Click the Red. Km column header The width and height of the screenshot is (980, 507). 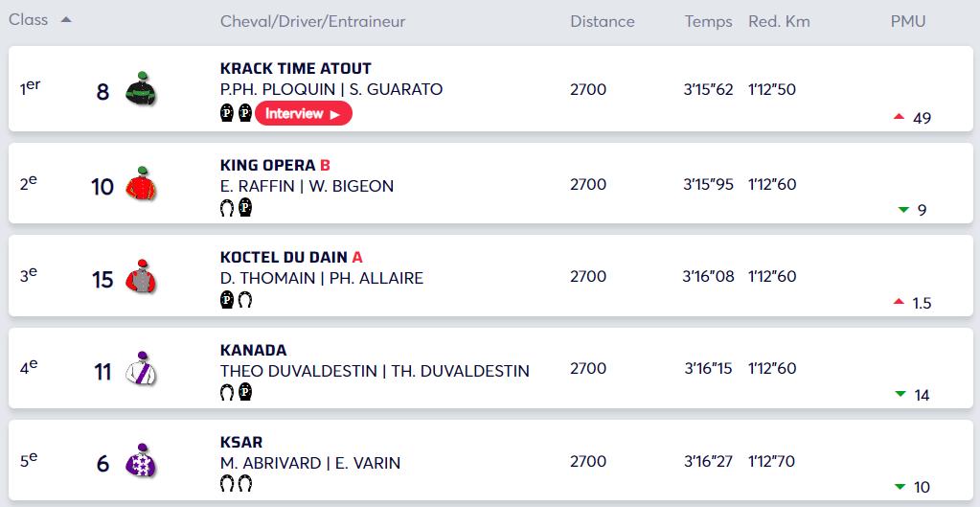pyautogui.click(x=779, y=21)
